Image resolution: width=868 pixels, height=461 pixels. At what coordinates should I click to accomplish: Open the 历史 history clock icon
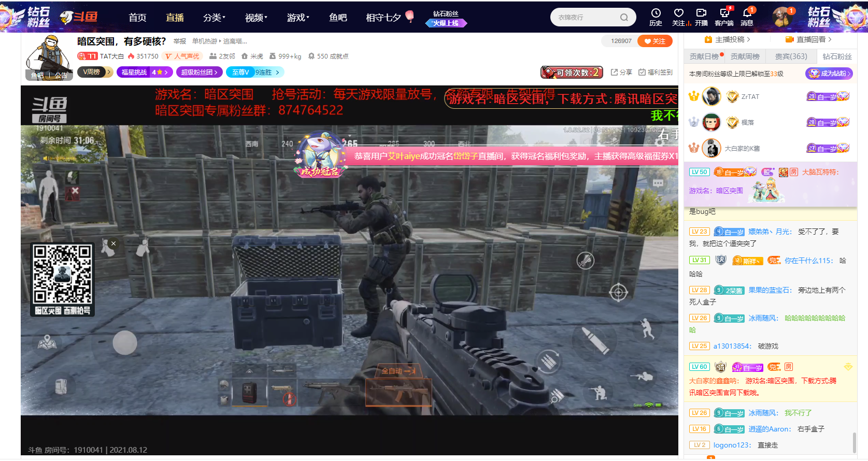pos(656,13)
